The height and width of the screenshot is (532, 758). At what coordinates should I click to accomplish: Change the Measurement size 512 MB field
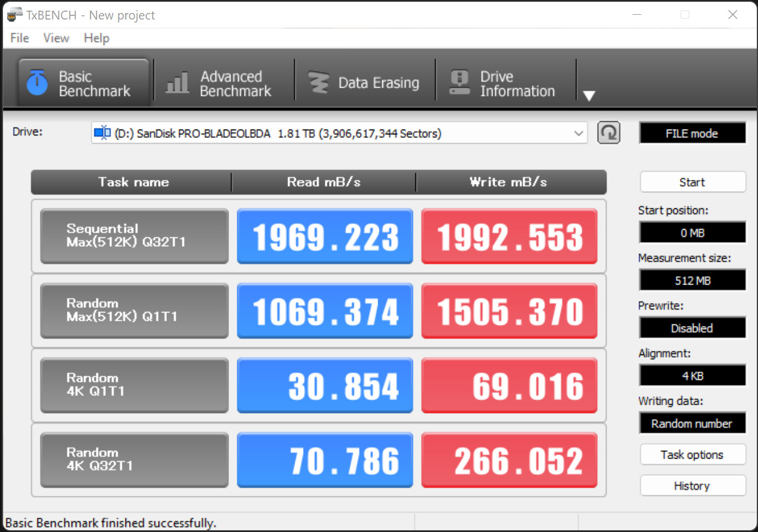coord(692,280)
